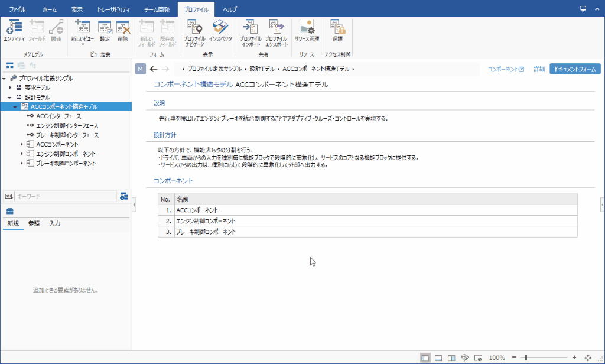Switch to the 参照 tab in left panel
The height and width of the screenshot is (364, 605).
(x=33, y=224)
